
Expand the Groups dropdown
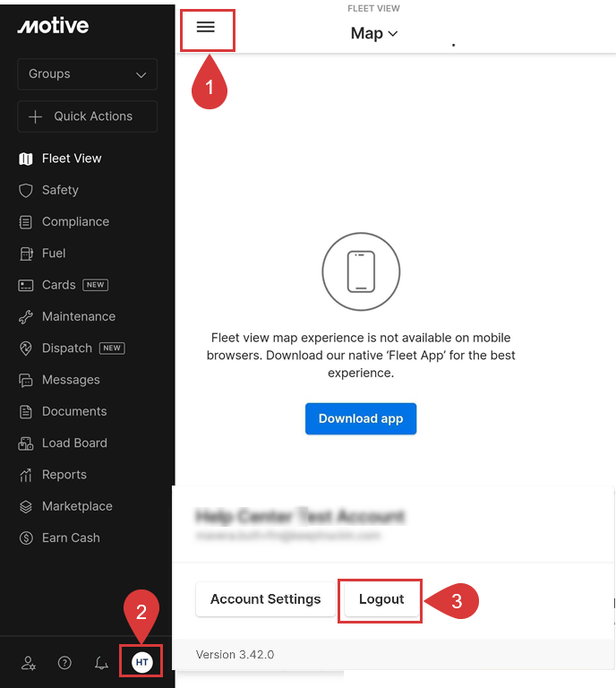pyautogui.click(x=87, y=74)
